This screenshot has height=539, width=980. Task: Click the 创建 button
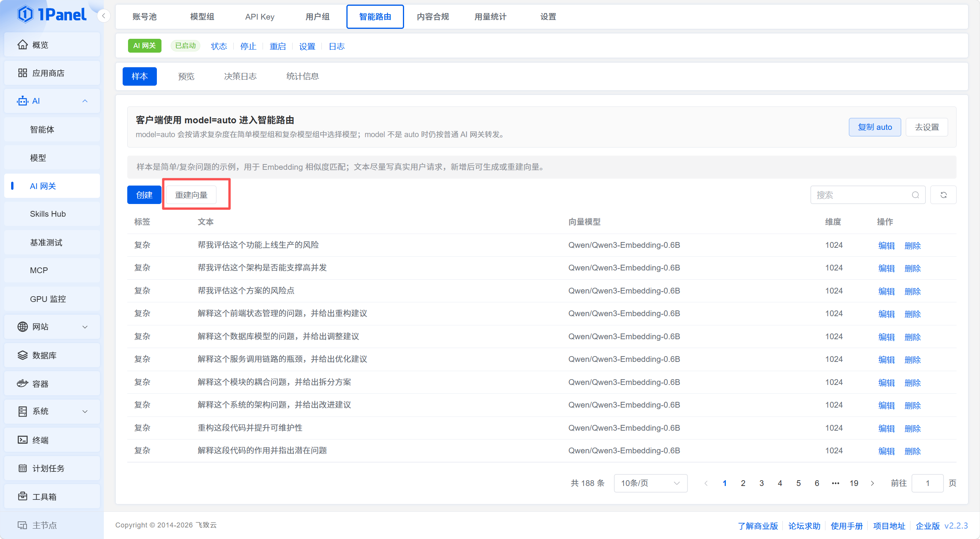pyautogui.click(x=144, y=195)
